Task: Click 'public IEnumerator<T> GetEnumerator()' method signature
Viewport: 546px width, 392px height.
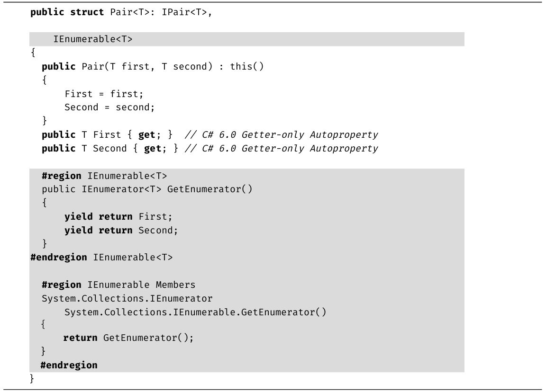Action: 147,189
